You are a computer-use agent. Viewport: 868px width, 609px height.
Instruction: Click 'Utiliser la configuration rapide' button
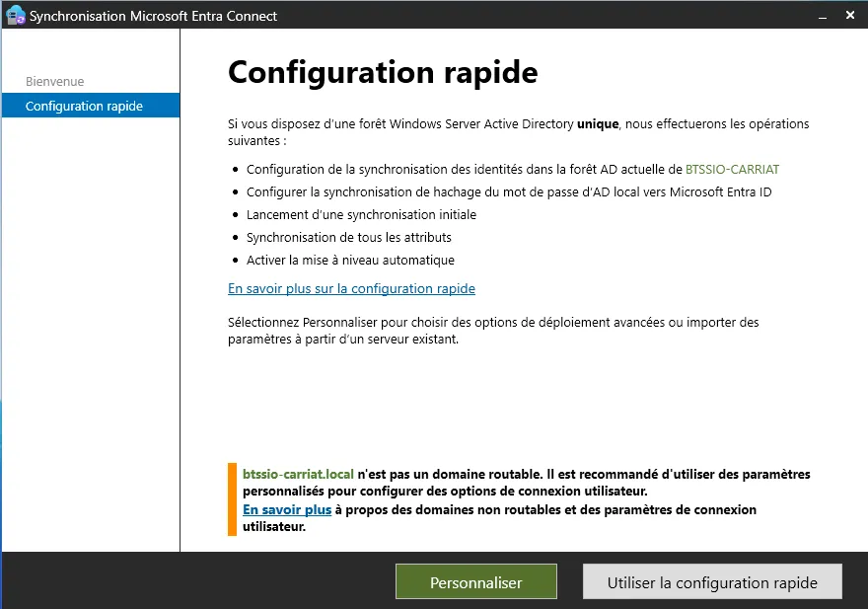712,582
